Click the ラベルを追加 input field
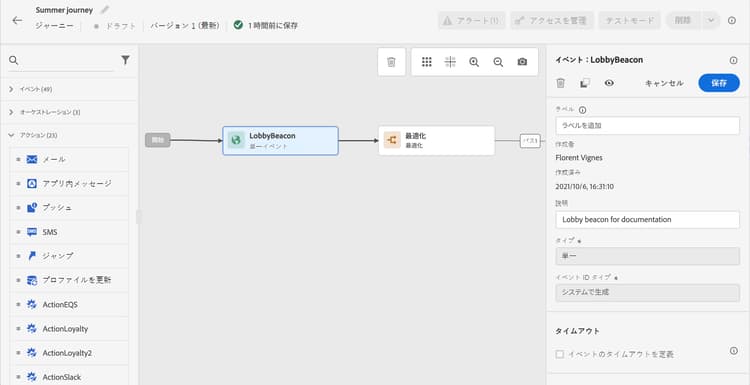The image size is (750, 385). [x=648, y=126]
